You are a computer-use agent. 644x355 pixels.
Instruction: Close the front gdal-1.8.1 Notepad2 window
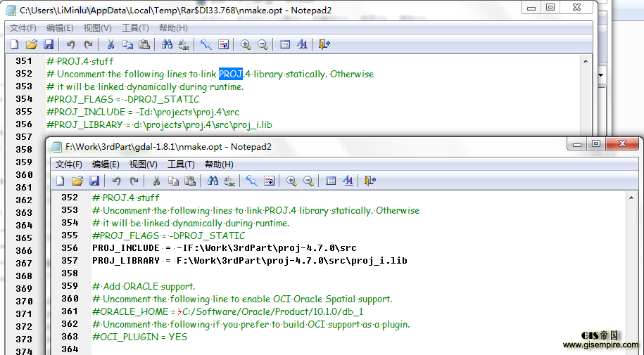coord(622,143)
